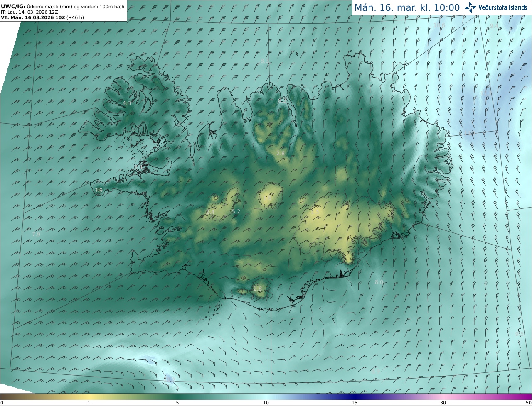Image resolution: width=532 pixels, height=406 pixels.
Task: Click the 10.6 value in the top-right sea
Action: pyautogui.click(x=439, y=25)
